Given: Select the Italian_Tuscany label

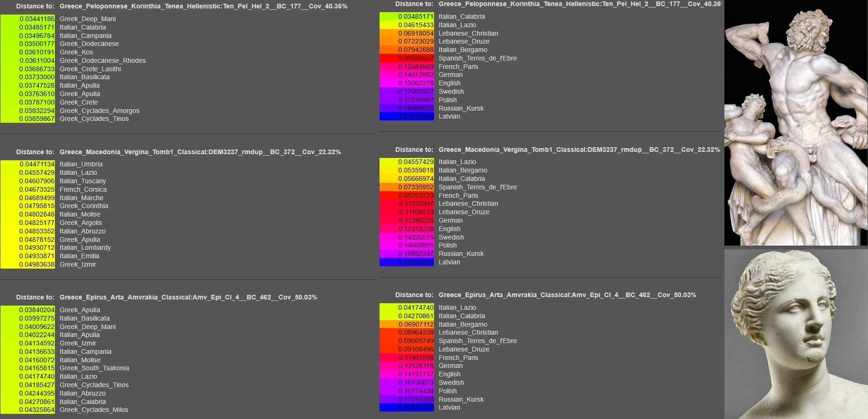Looking at the screenshot, I should tap(83, 181).
